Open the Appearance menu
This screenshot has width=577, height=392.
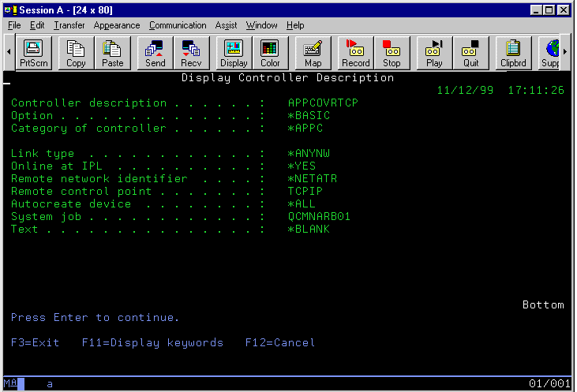pos(117,25)
